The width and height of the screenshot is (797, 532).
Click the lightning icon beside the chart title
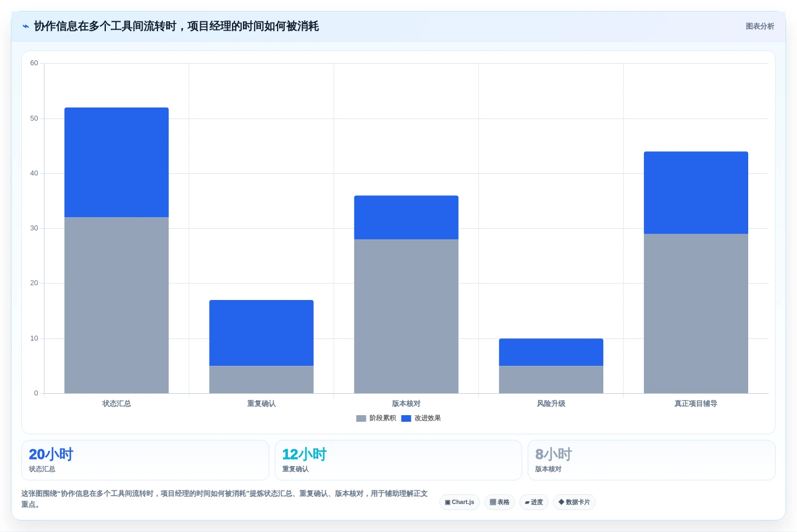pyautogui.click(x=25, y=26)
